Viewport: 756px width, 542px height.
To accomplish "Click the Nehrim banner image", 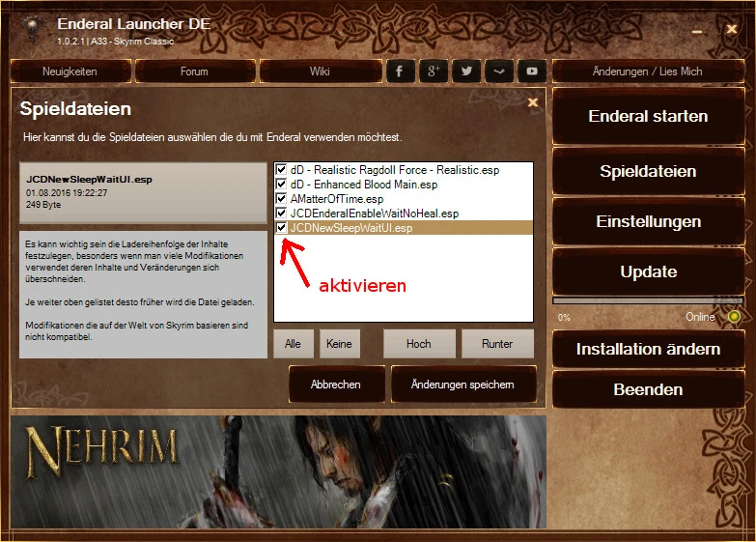I will (x=278, y=473).
